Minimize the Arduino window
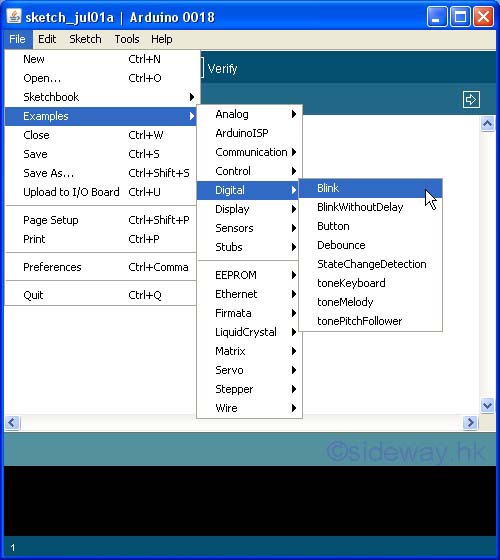This screenshot has width=500, height=560. click(x=436, y=17)
